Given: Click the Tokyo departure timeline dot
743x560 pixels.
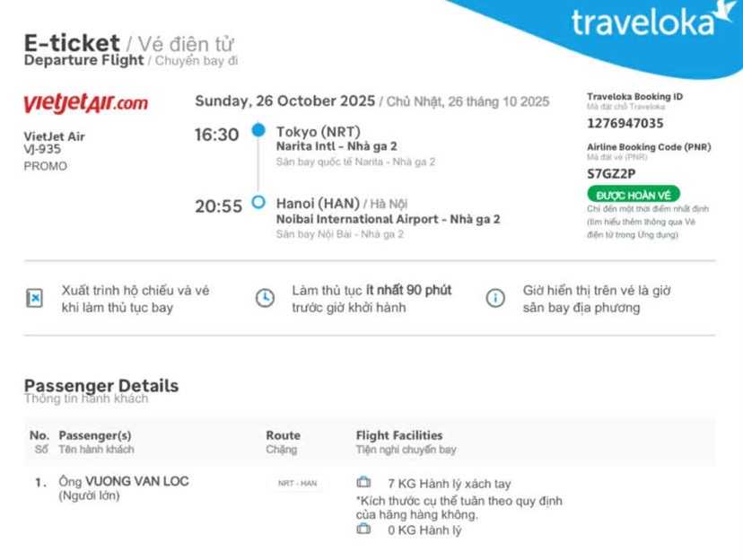Looking at the screenshot, I should [x=258, y=131].
